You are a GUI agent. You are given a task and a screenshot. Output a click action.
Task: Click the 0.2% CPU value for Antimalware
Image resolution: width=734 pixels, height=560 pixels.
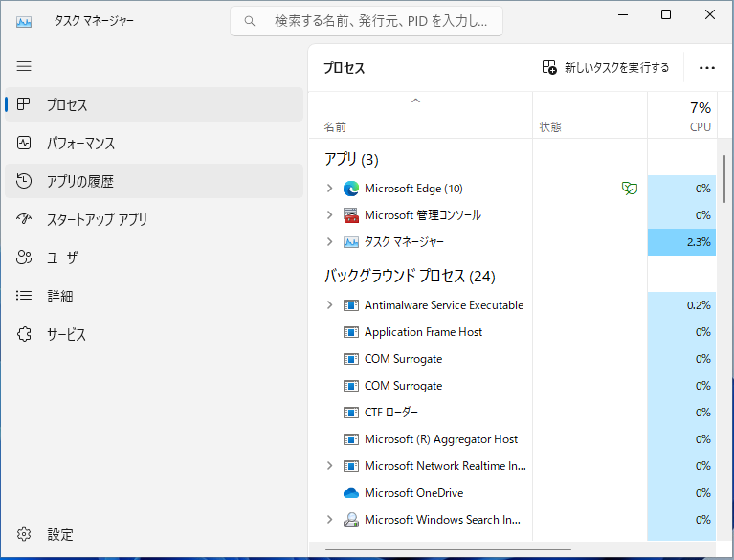[699, 305]
